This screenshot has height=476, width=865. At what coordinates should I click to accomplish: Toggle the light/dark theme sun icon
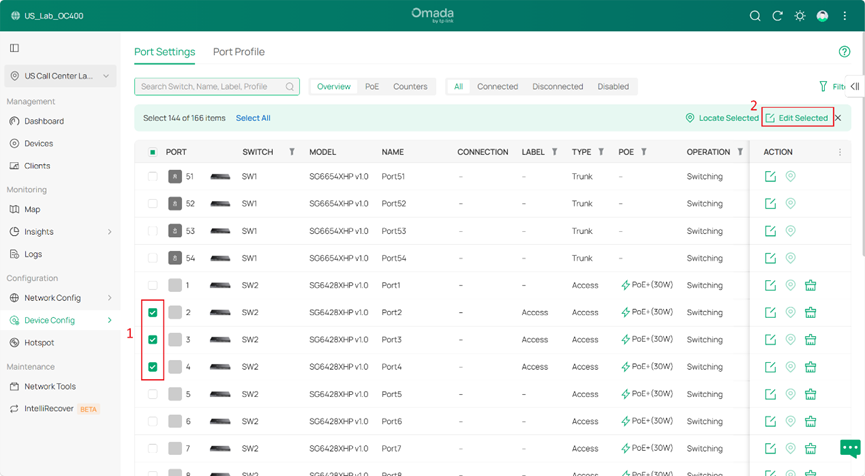click(799, 16)
